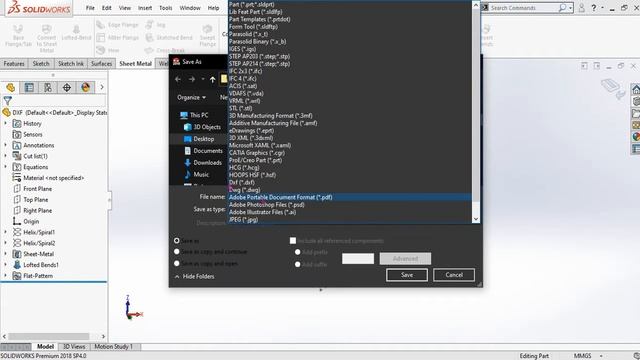Expand the Cut list(1) node
640x360 pixels.
[x=6, y=156]
